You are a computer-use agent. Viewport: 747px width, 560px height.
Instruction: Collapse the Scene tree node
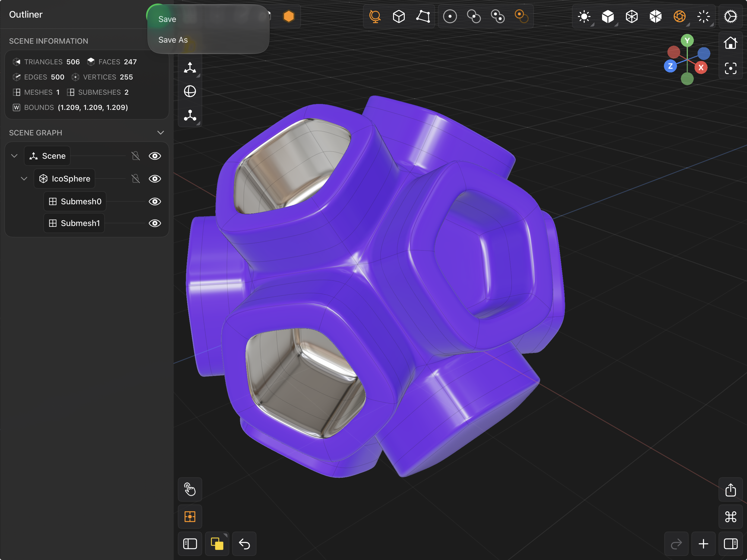14,156
